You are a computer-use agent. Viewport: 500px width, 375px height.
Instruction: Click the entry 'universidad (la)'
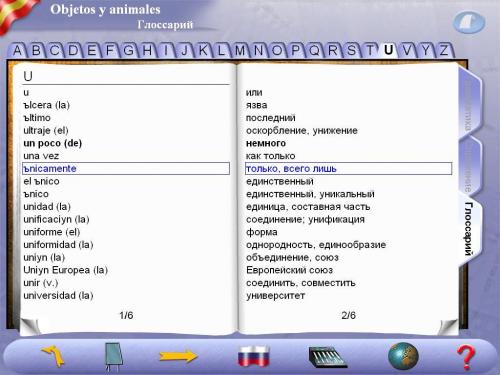(x=58, y=295)
